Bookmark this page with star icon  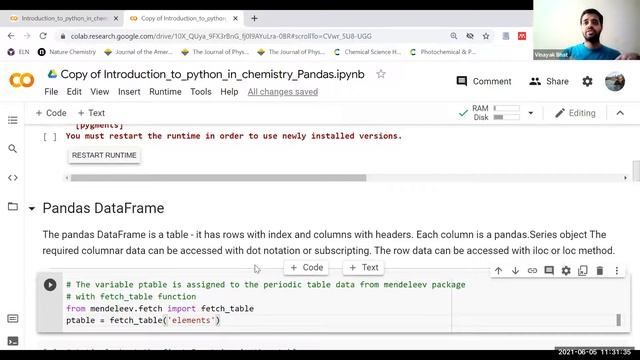click(486, 36)
